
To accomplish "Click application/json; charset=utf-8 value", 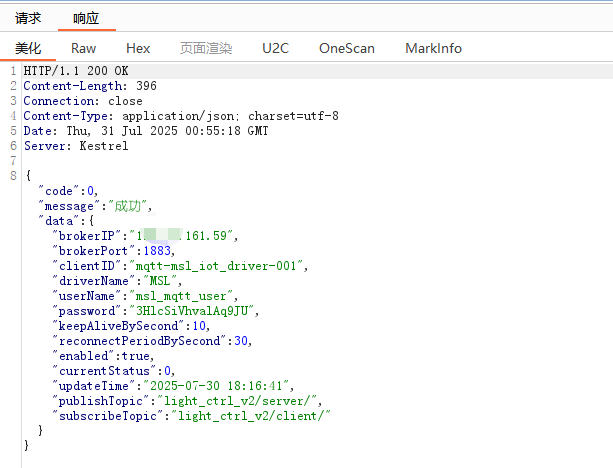I will click(x=231, y=116).
